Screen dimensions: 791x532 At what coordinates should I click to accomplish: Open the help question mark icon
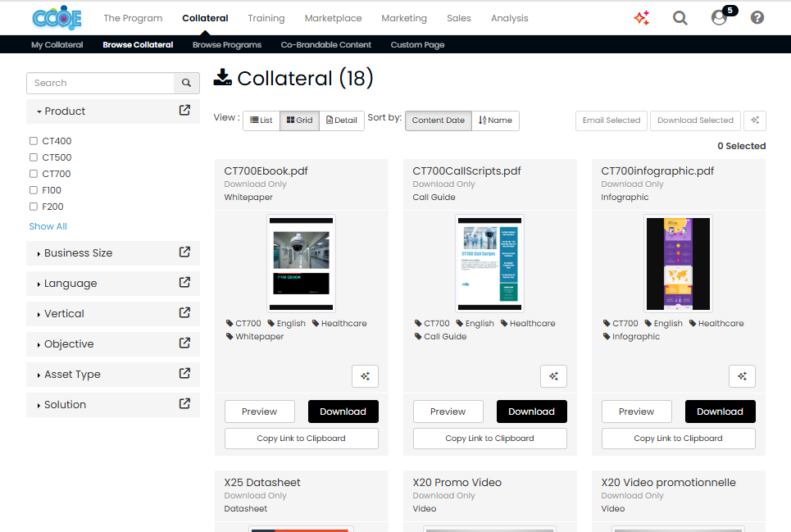(x=756, y=17)
